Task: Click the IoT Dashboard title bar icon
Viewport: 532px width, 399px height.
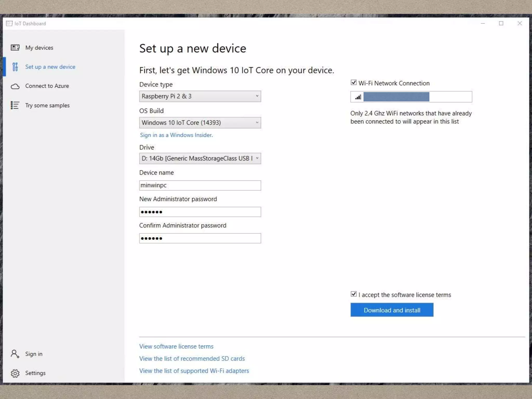Action: (x=9, y=23)
